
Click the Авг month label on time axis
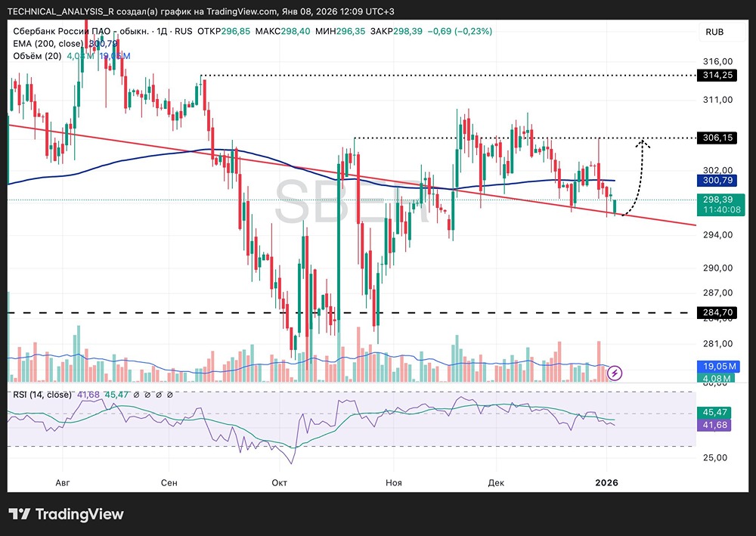[x=63, y=482]
